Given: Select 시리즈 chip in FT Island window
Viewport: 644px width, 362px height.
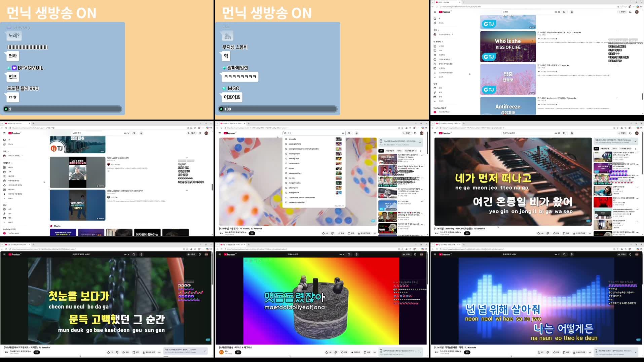Looking at the screenshot, I should [x=399, y=151].
